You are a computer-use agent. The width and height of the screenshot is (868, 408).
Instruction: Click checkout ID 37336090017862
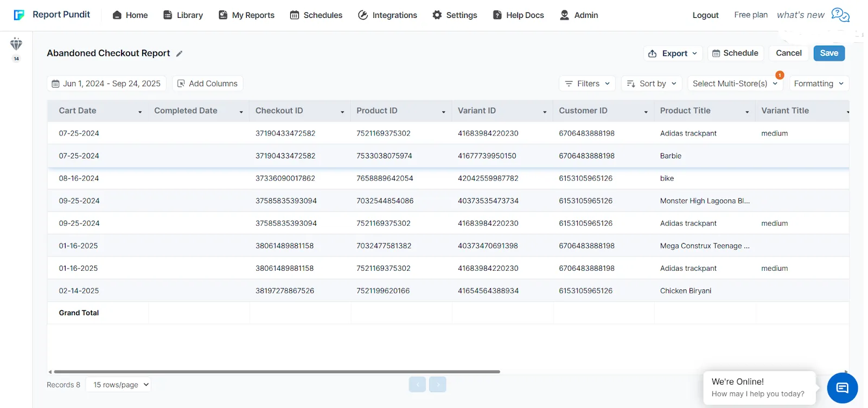pos(285,178)
